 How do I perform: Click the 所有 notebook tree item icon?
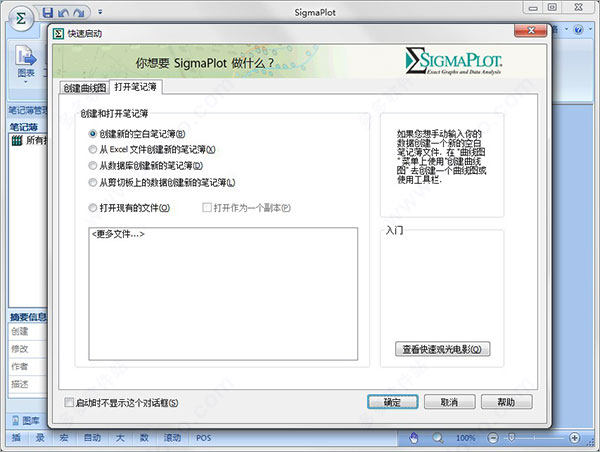coord(17,140)
